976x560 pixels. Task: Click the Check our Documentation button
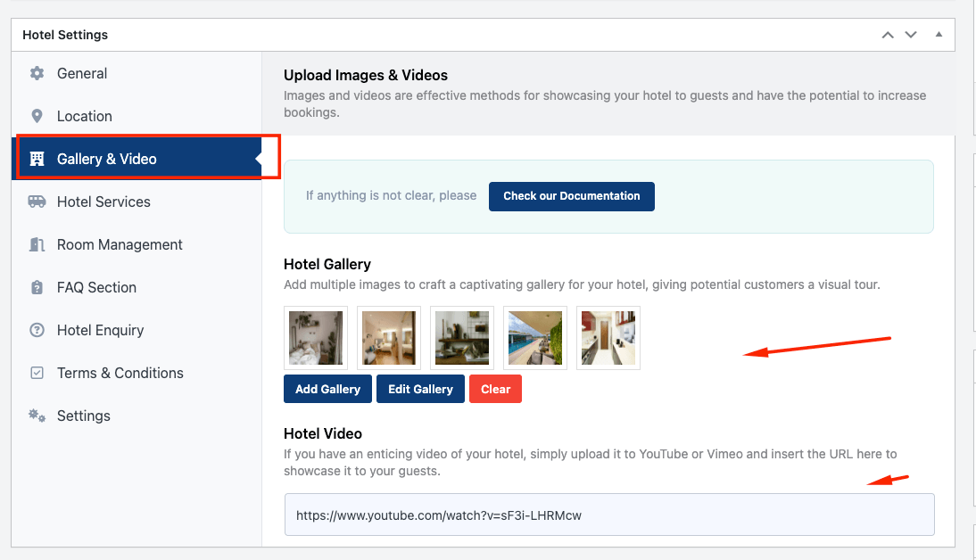click(x=571, y=196)
